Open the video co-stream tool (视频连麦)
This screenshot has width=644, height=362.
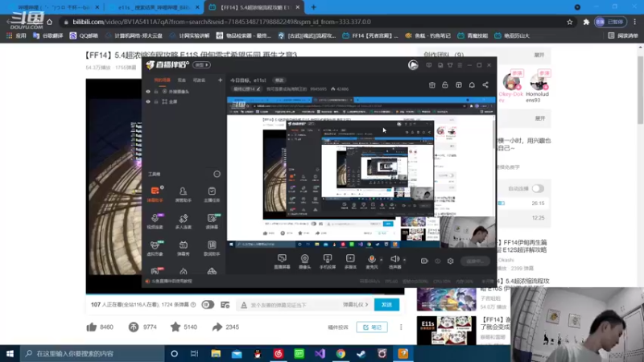tap(155, 220)
